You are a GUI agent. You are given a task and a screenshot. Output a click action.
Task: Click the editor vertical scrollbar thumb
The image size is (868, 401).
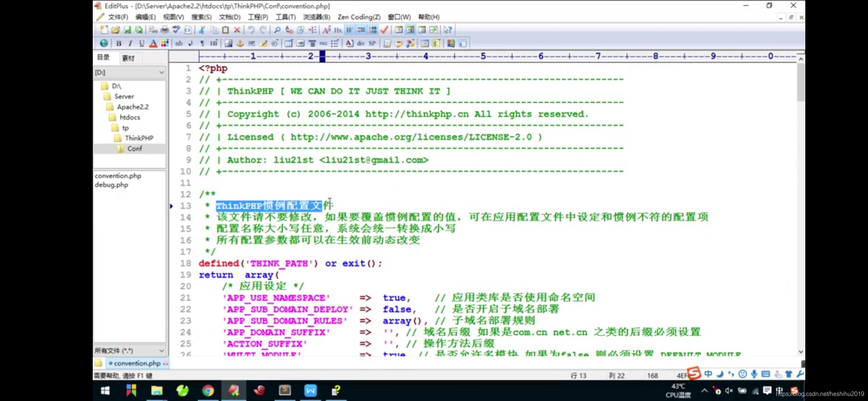[801, 82]
